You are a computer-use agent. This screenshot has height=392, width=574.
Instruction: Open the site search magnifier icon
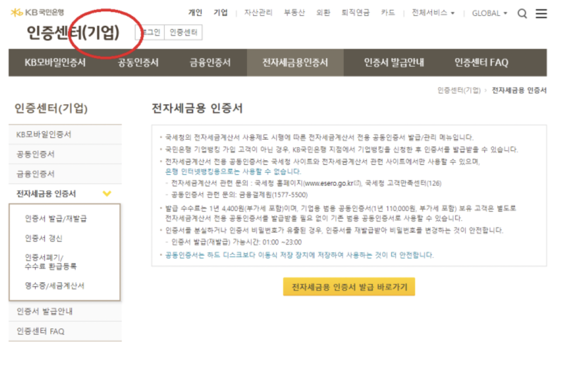(522, 13)
